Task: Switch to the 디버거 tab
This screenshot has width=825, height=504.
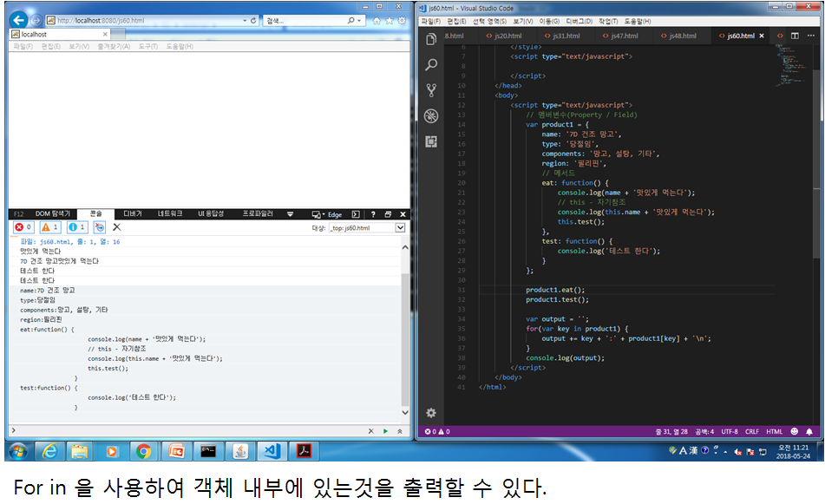Action: pyautogui.click(x=133, y=213)
